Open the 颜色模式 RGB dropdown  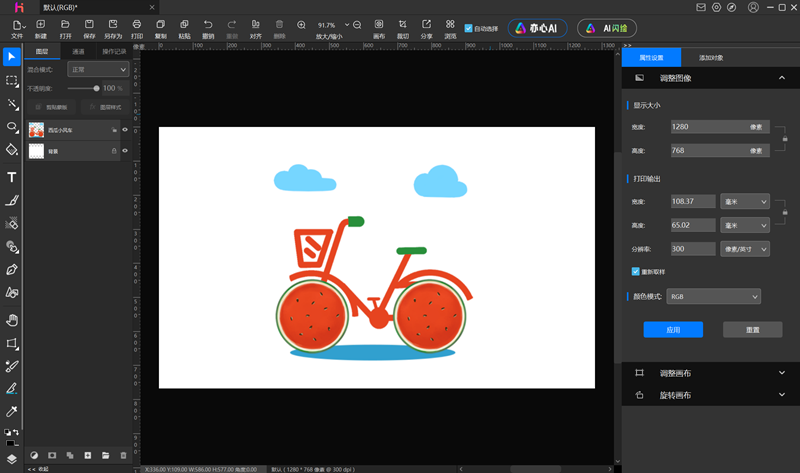click(713, 297)
